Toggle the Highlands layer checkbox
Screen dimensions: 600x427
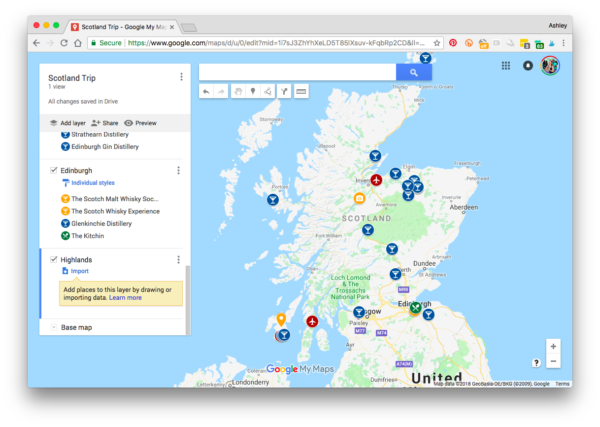coord(54,259)
